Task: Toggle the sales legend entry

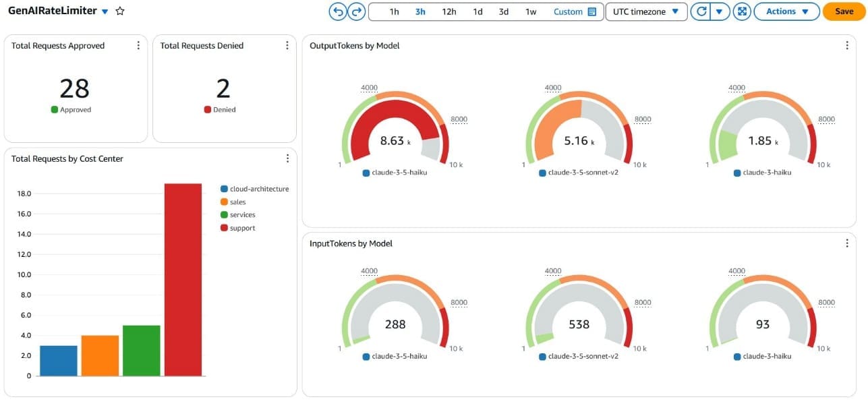Action: 236,202
